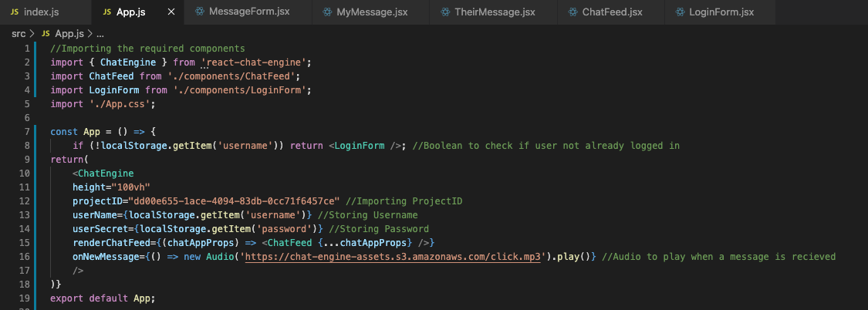Select line number 16 in the gutter
Screen dimensions: 868x310
click(x=24, y=256)
